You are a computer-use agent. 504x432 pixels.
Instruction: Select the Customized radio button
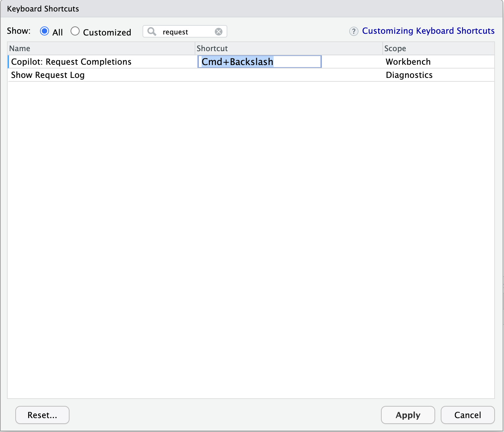click(75, 31)
